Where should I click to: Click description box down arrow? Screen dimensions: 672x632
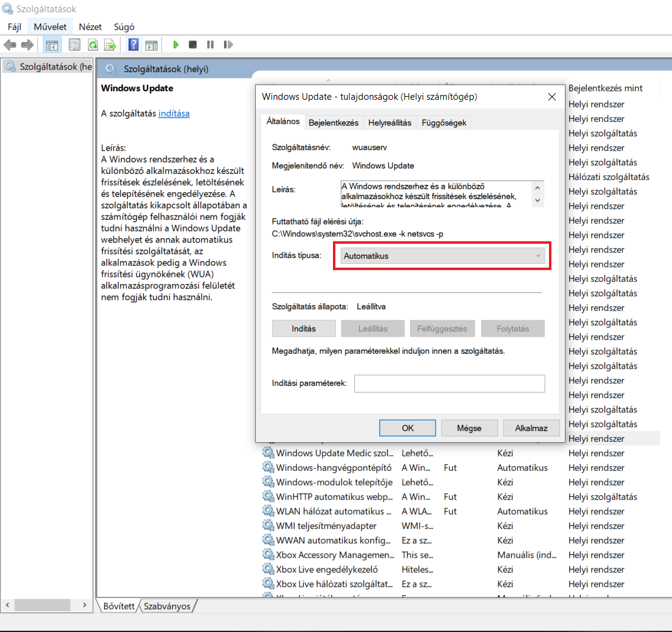[537, 201]
